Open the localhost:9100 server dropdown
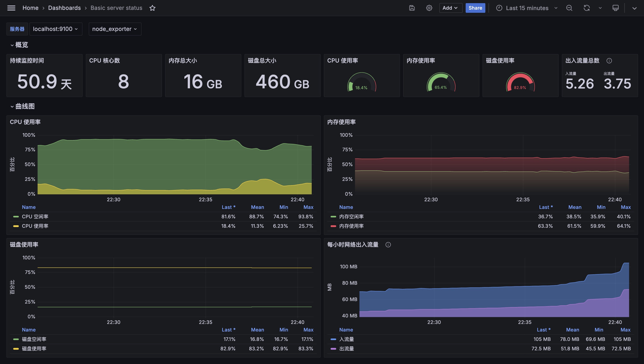The image size is (644, 364). [x=55, y=29]
